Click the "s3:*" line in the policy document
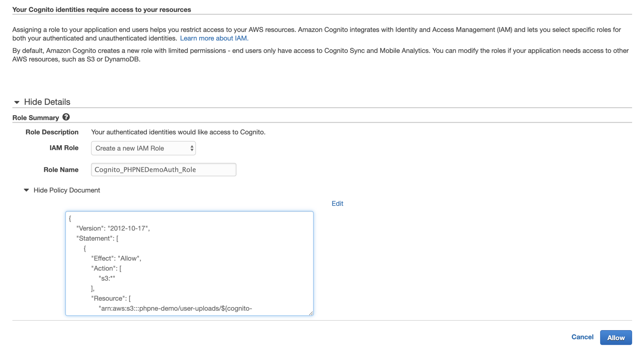The width and height of the screenshot is (644, 354). click(x=107, y=278)
